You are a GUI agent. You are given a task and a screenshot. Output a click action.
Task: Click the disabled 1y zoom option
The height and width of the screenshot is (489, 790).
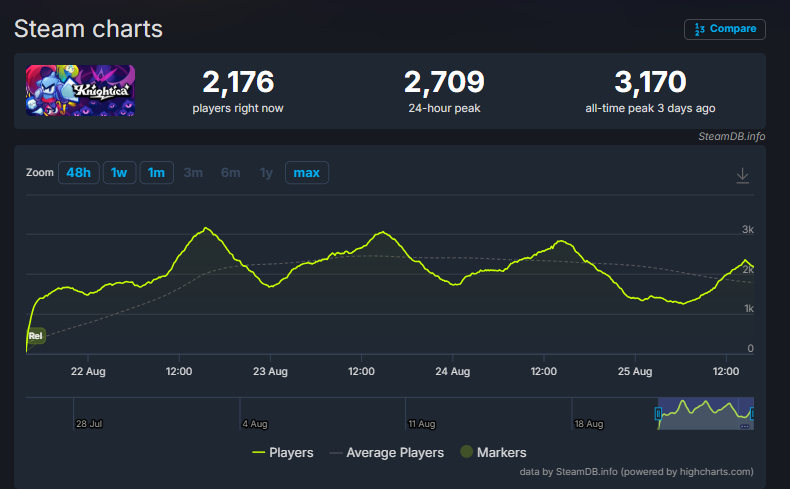click(x=267, y=173)
